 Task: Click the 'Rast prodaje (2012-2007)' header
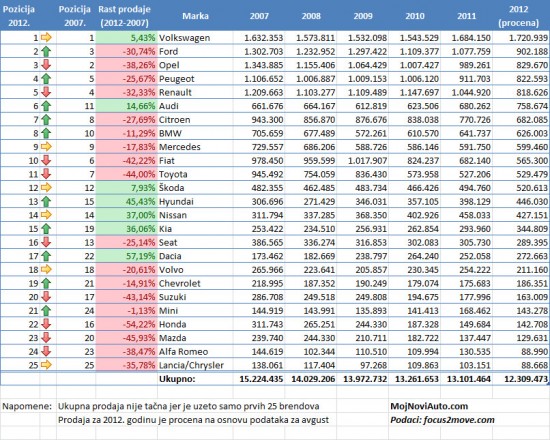click(125, 16)
